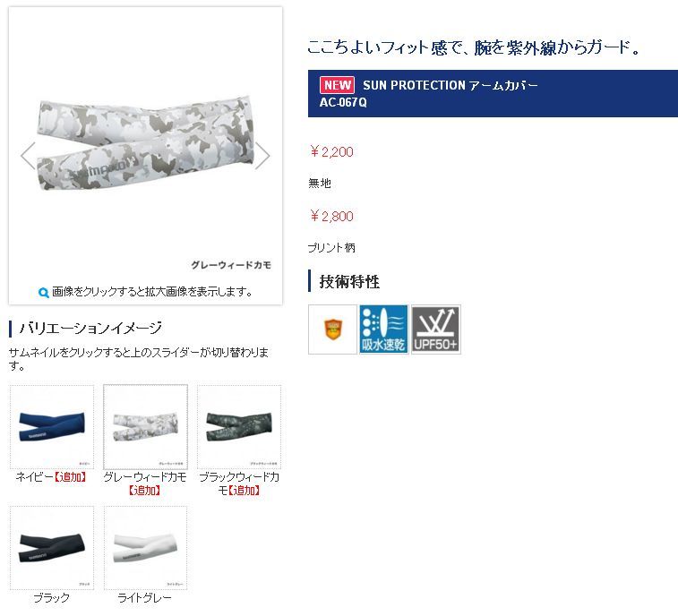678x616 pixels.
Task: Click the ブラック color label
Action: tap(51, 598)
